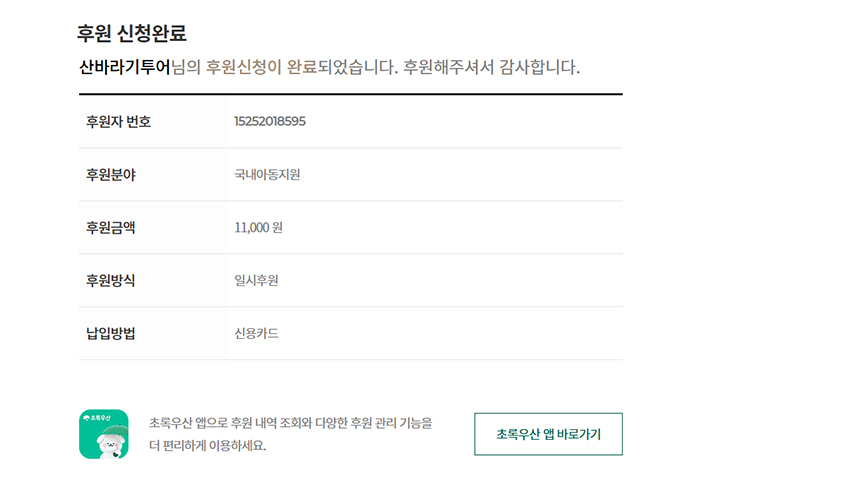
Task: Click the 후원 신청완료 heading
Action: 132,33
